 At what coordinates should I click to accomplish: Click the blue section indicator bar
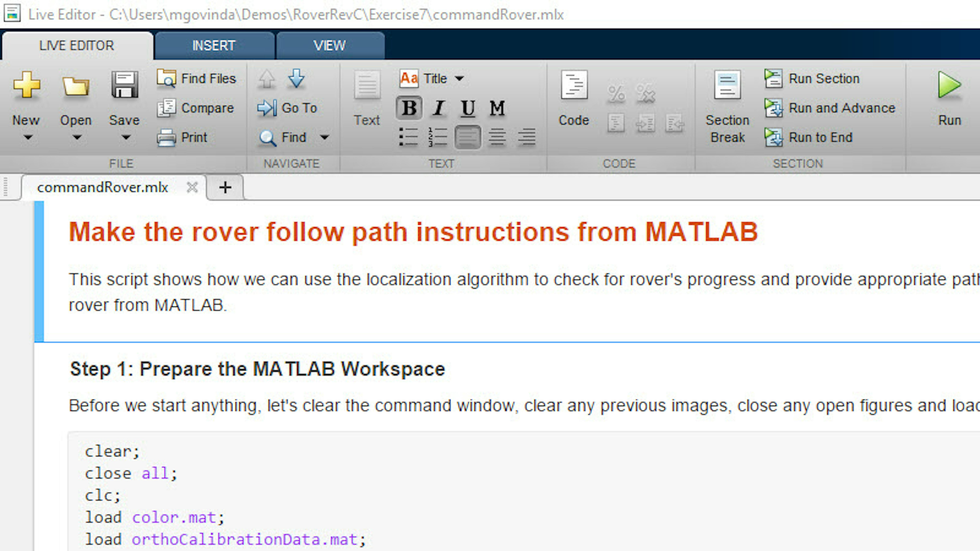point(39,272)
